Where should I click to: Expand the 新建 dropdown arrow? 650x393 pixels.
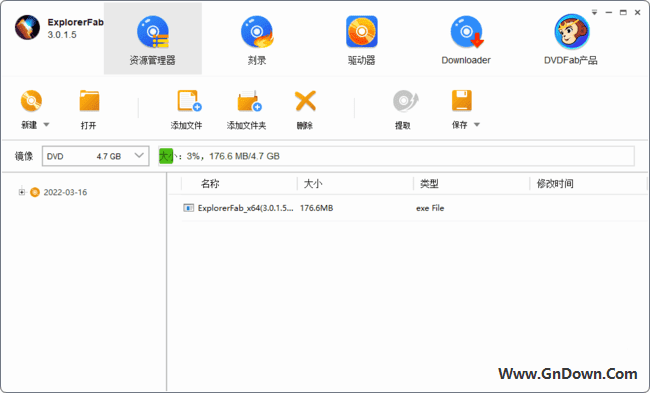pos(46,124)
